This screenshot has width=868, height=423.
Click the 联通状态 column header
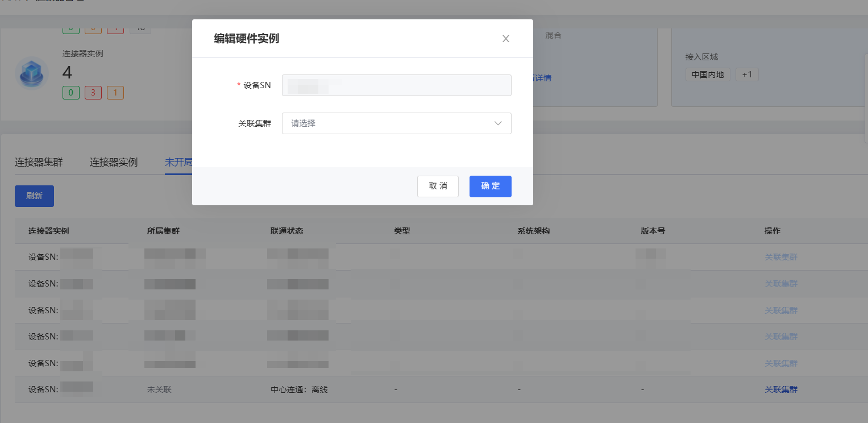[x=286, y=231]
